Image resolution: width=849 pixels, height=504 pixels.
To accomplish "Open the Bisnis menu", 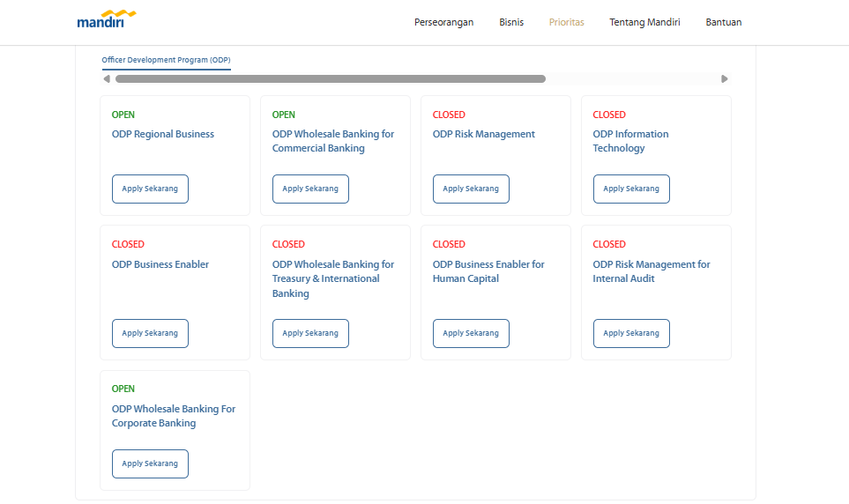I will coord(511,22).
